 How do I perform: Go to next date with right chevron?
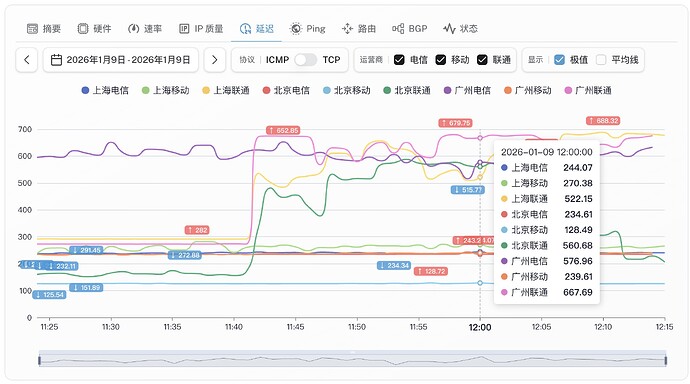214,60
